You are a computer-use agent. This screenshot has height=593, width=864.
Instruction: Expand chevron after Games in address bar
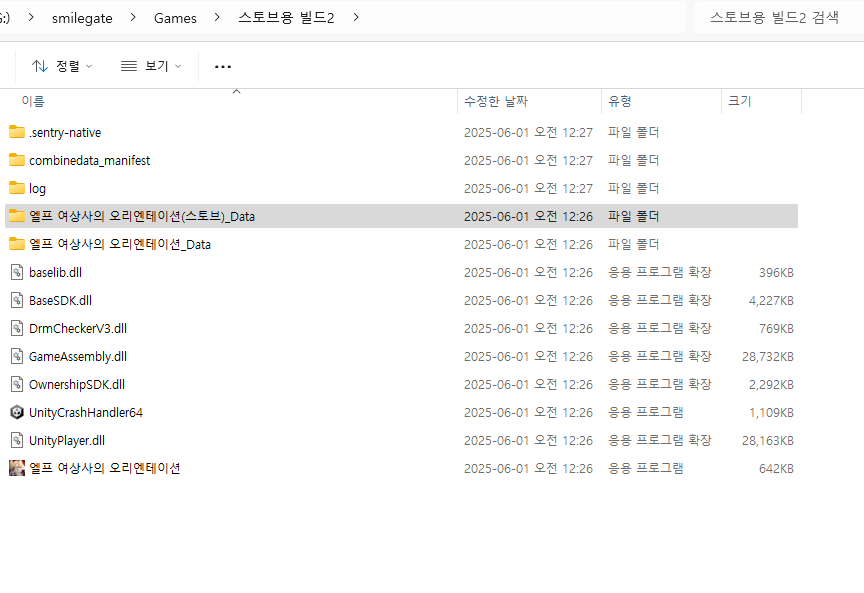click(x=217, y=18)
